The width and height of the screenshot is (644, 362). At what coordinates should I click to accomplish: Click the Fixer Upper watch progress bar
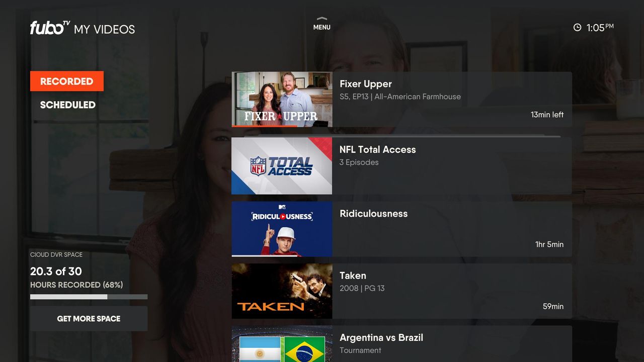click(x=282, y=126)
